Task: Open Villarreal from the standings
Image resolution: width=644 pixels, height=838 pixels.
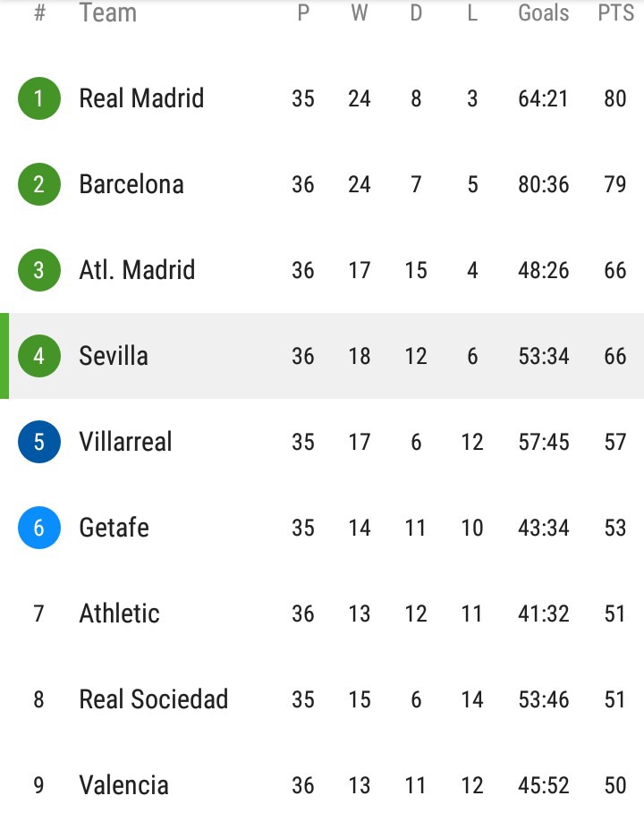Action: (x=125, y=442)
